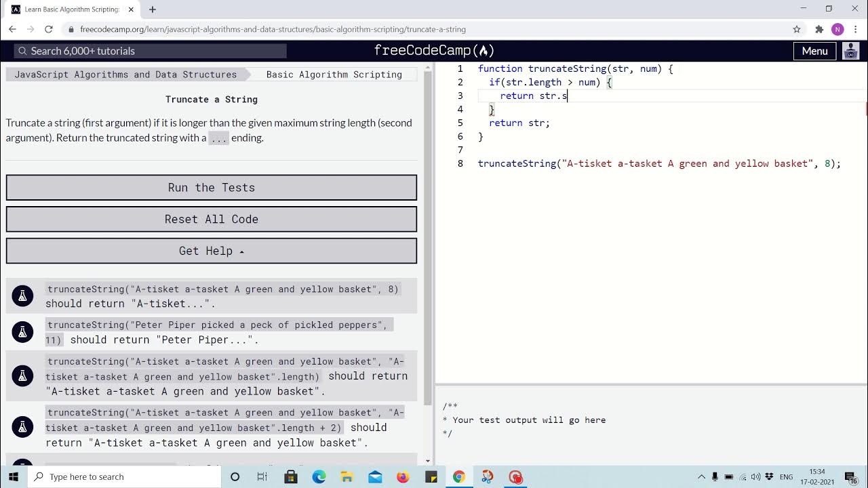Screen dimensions: 868x488
Task: Click flask icon for .length + 2 test
Action: coord(22,427)
